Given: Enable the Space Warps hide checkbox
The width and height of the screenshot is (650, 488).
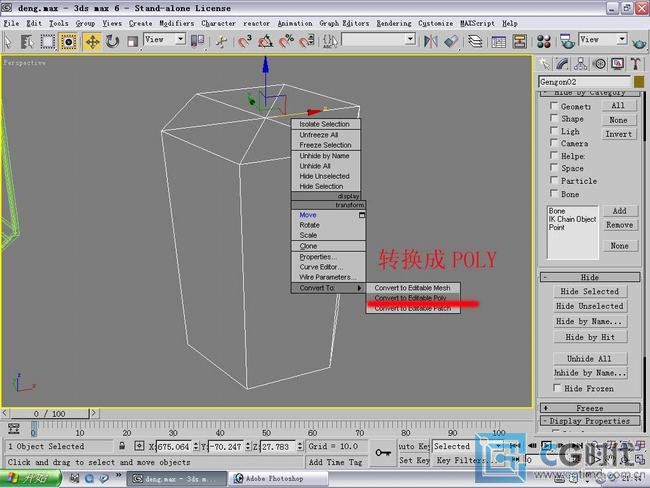Looking at the screenshot, I should 553,168.
